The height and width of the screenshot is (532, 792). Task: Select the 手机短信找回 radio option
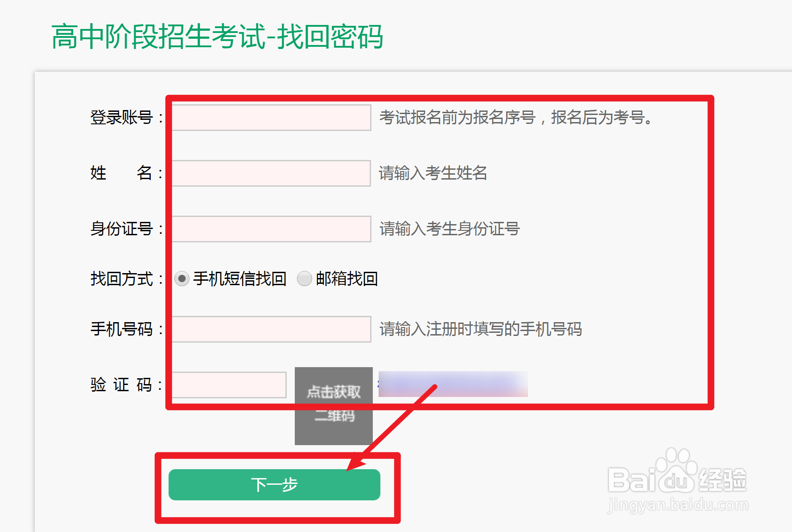pyautogui.click(x=182, y=279)
